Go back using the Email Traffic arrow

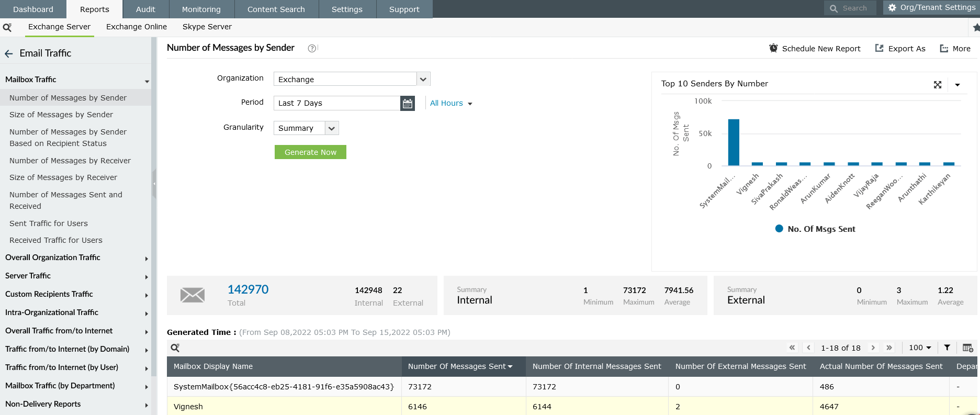tap(9, 53)
